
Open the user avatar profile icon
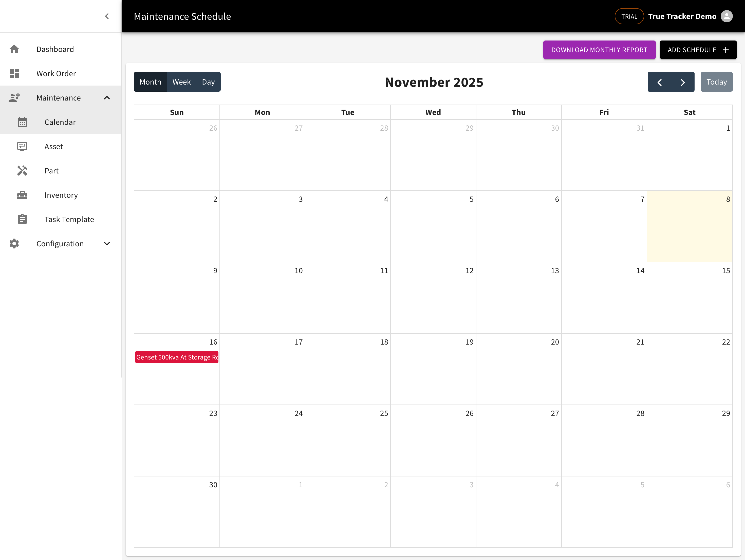pos(727,16)
